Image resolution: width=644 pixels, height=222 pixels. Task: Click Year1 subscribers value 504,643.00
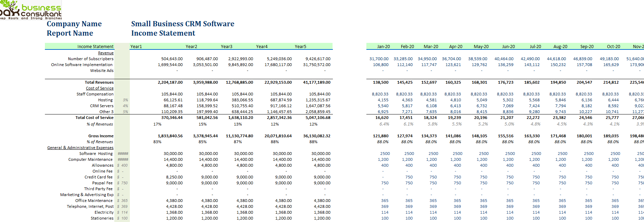pyautogui.click(x=172, y=59)
